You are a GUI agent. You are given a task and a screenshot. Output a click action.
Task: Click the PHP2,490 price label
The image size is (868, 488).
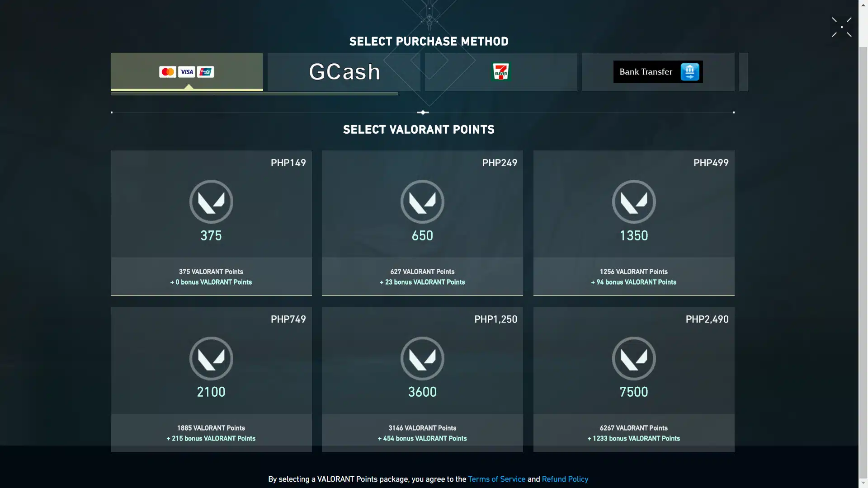pyautogui.click(x=707, y=319)
